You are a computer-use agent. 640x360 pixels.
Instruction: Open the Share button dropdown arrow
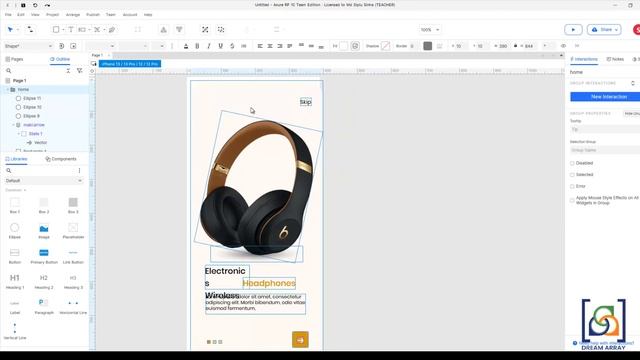click(x=616, y=29)
